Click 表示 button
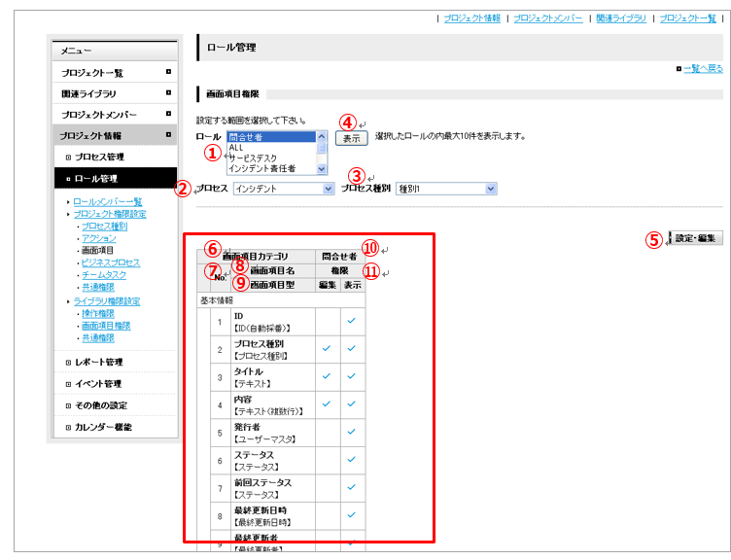The width and height of the screenshot is (731, 560). [352, 138]
